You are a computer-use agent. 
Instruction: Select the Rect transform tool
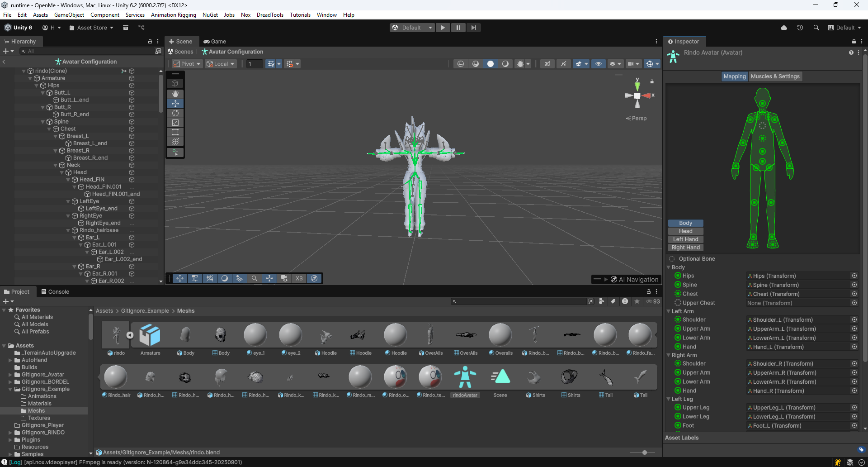(x=175, y=132)
